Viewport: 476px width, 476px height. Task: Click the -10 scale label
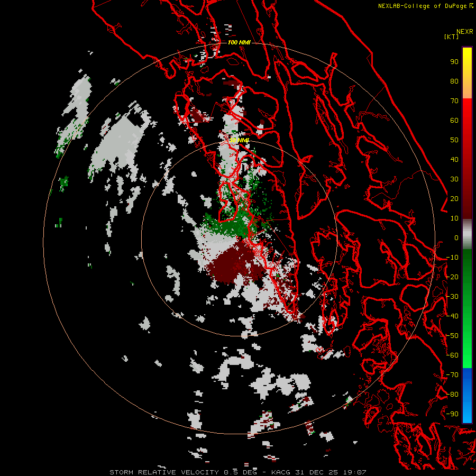click(452, 258)
